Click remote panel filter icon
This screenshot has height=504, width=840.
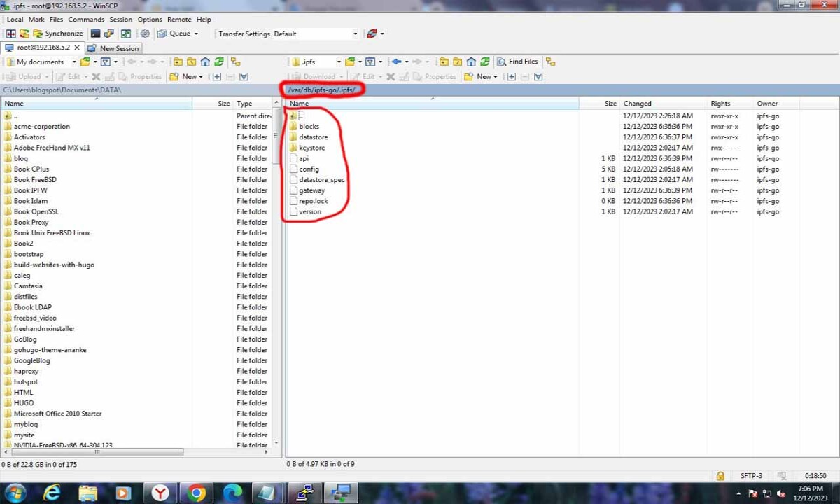click(371, 62)
